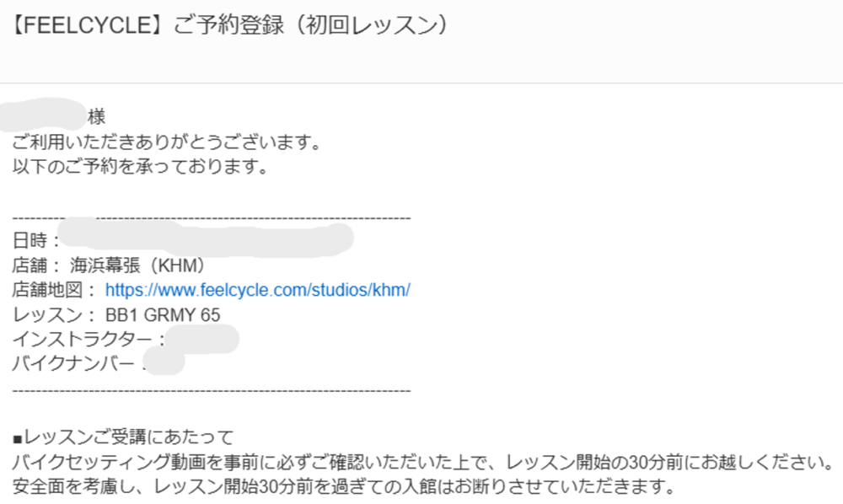This screenshot has height=504, width=843.
Task: Click the 日時 label
Action: click(x=30, y=241)
